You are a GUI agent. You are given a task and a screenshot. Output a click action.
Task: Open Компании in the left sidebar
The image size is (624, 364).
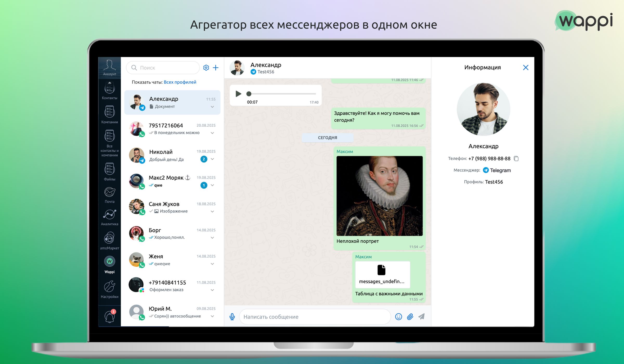click(x=109, y=115)
